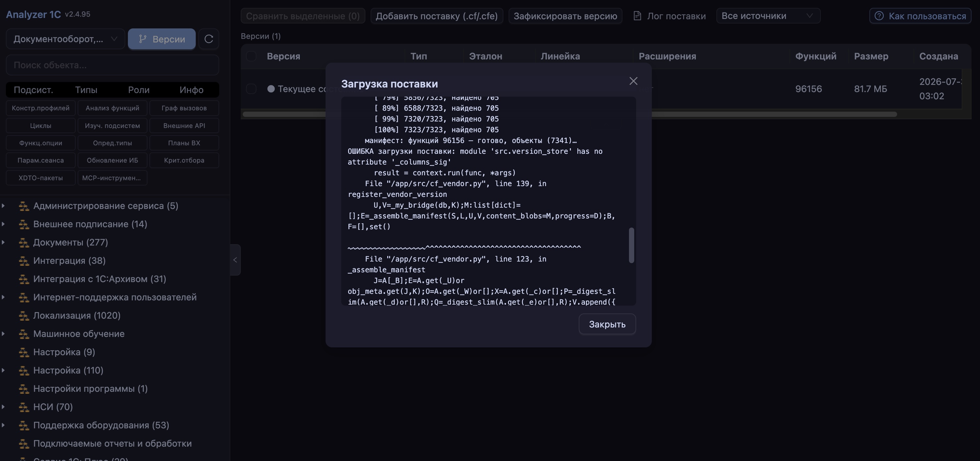Open the Документооборот configuration dropdown
Image resolution: width=980 pixels, height=461 pixels.
(x=65, y=39)
